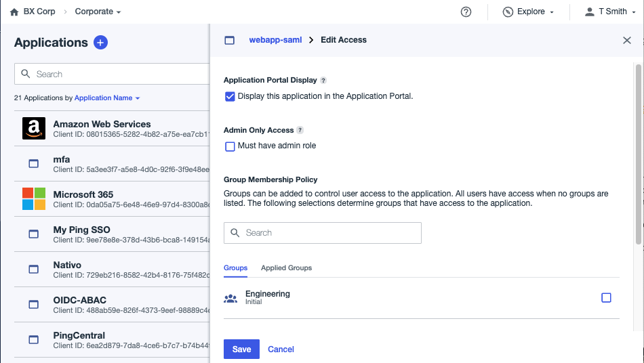
Task: Click the Microsoft 365 Client ID text
Action: pyautogui.click(x=132, y=205)
